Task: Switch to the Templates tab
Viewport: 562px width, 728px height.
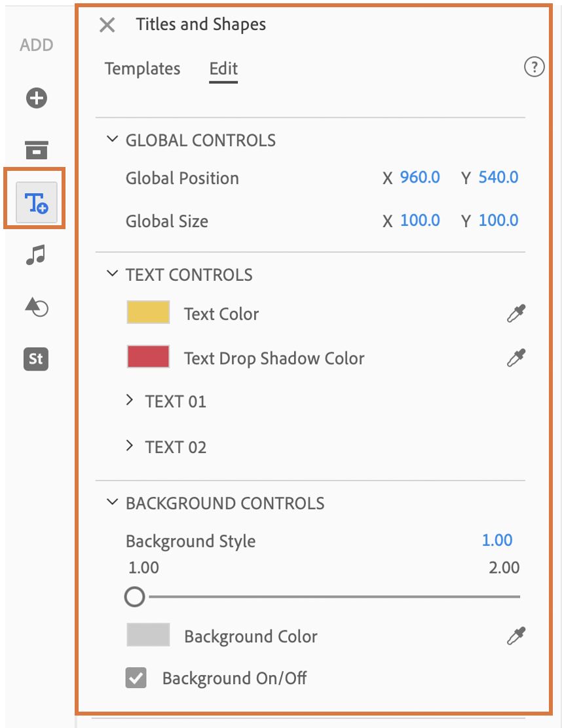Action: (142, 69)
